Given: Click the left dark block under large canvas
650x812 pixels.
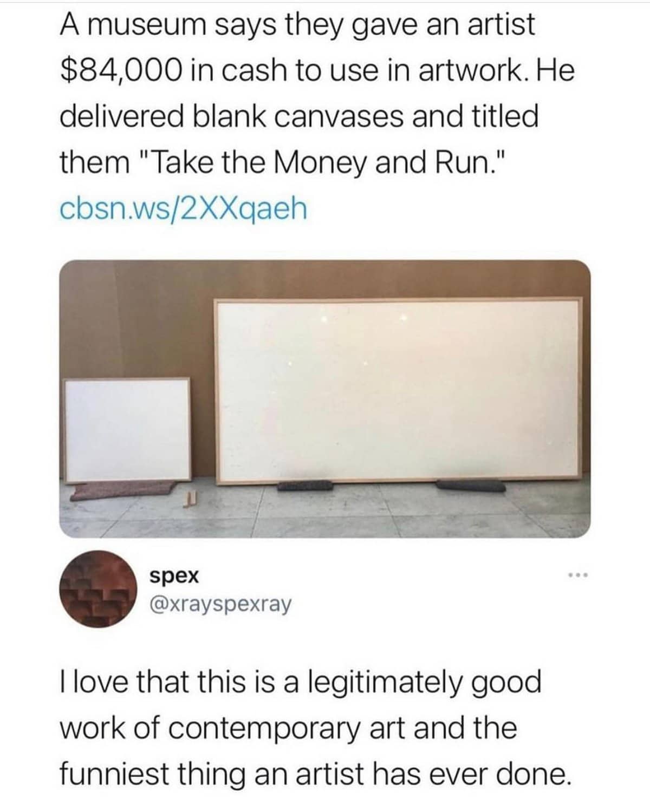Looking at the screenshot, I should coord(304,484).
